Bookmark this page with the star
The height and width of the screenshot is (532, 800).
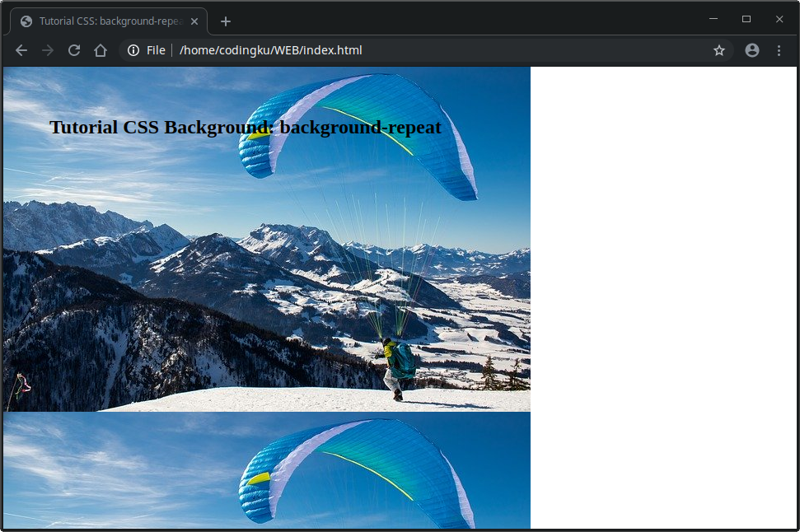(719, 50)
